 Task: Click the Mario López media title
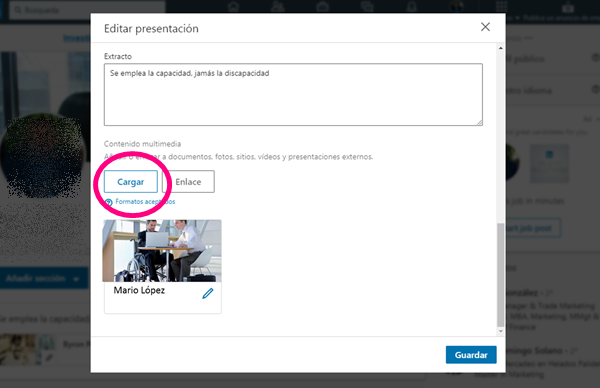139,290
